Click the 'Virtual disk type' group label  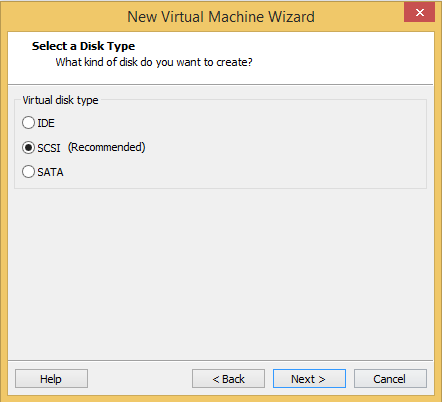click(60, 100)
